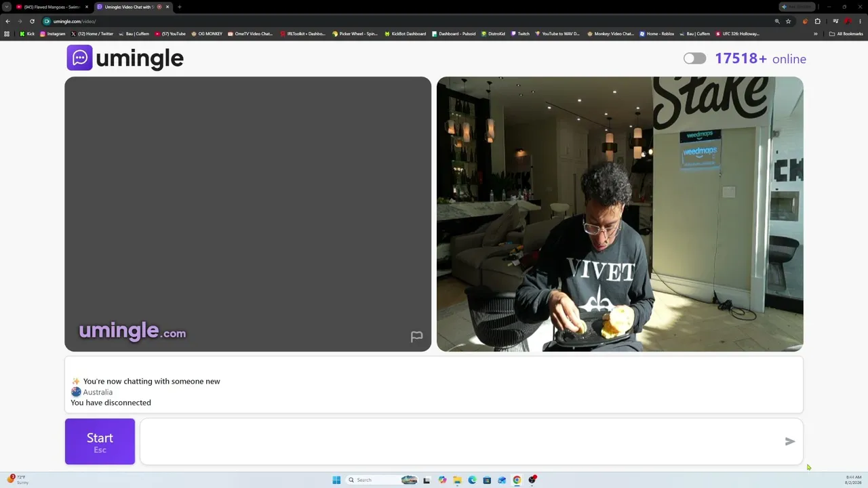Open the Monkey: Video Chat bookmark

[610, 34]
